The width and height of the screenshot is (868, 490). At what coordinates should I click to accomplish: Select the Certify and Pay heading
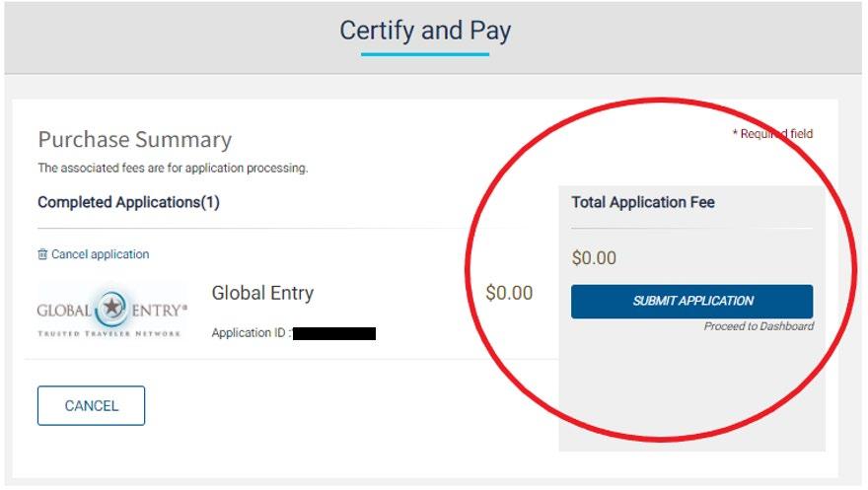(x=425, y=31)
